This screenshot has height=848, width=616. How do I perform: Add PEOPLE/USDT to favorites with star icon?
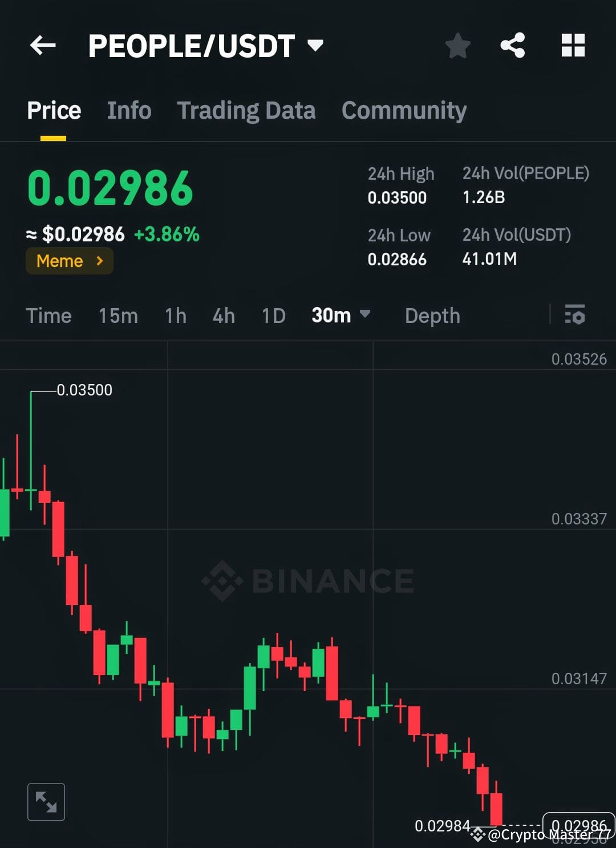[x=457, y=46]
